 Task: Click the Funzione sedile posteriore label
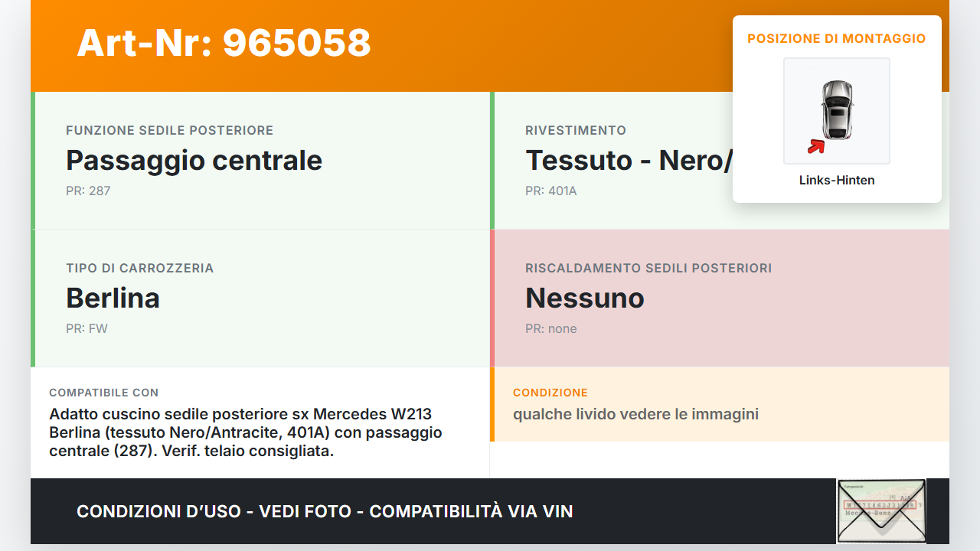(x=169, y=131)
